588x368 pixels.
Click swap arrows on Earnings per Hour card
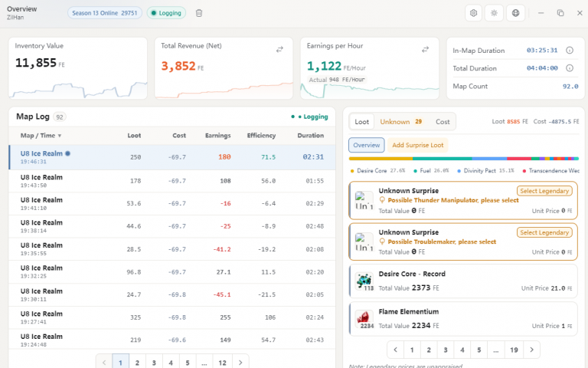pyautogui.click(x=425, y=49)
